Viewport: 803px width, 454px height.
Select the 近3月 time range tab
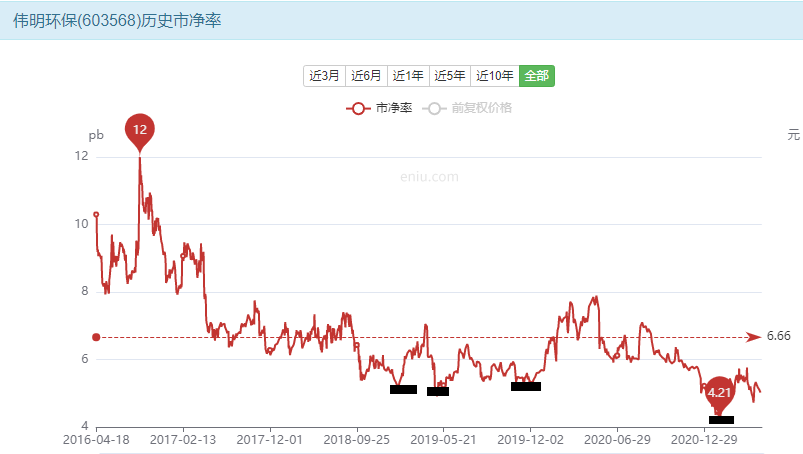coord(324,76)
